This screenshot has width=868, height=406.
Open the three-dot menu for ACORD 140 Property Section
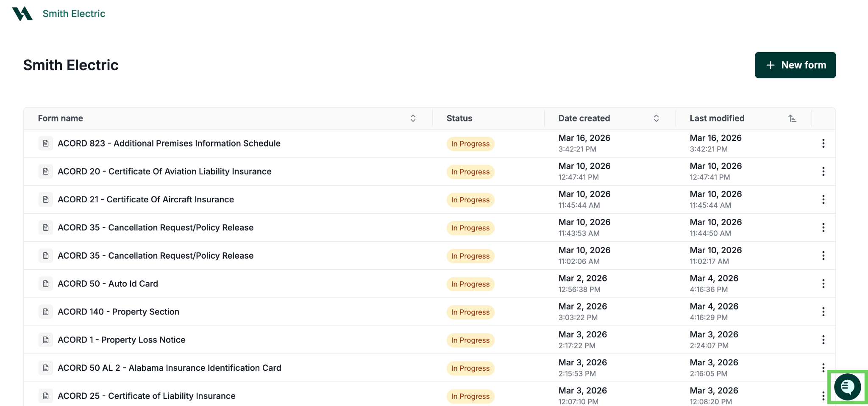823,312
